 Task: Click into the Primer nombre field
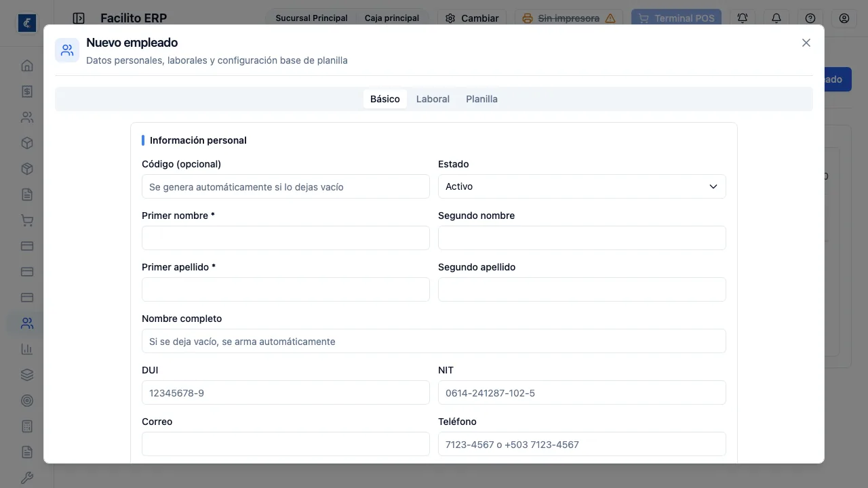pyautogui.click(x=285, y=238)
